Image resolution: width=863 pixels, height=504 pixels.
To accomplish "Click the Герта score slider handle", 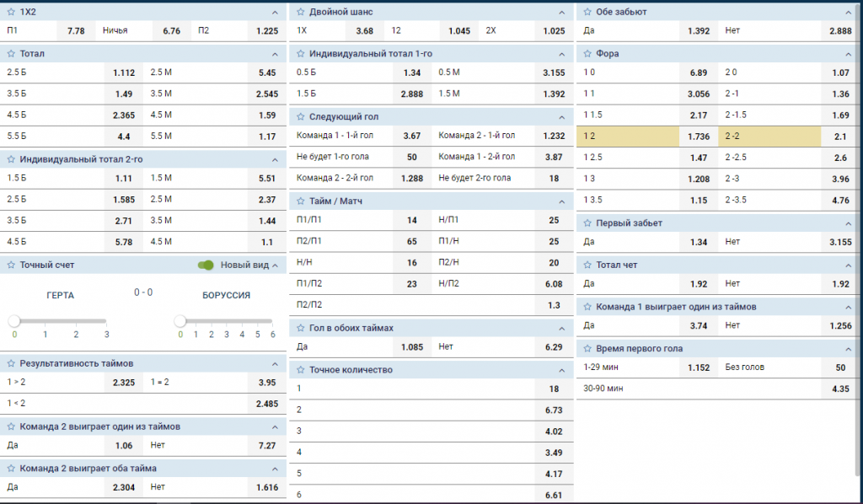I will click(x=14, y=321).
